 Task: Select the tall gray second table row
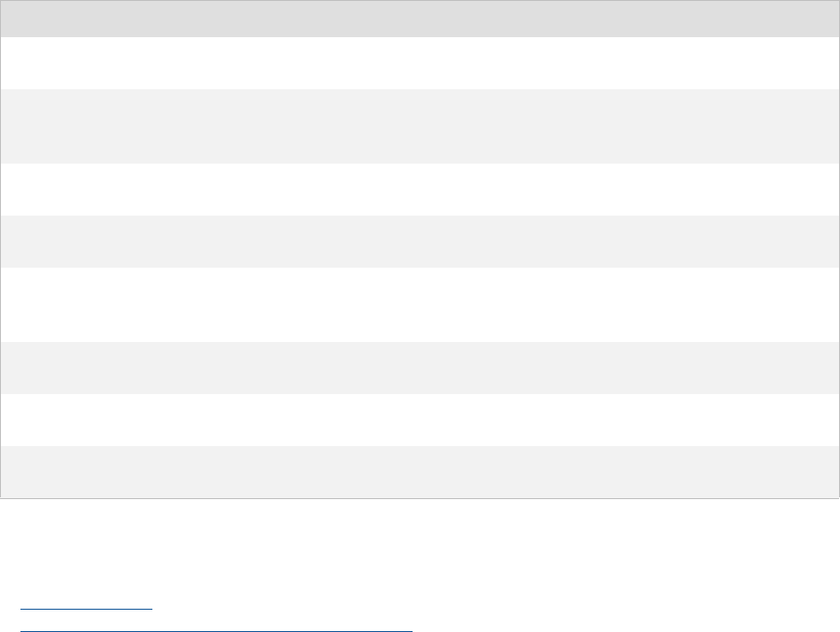click(x=418, y=126)
